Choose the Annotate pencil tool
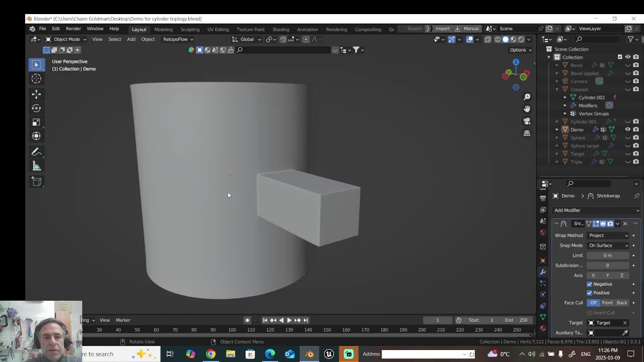The image size is (644, 362). click(x=36, y=152)
